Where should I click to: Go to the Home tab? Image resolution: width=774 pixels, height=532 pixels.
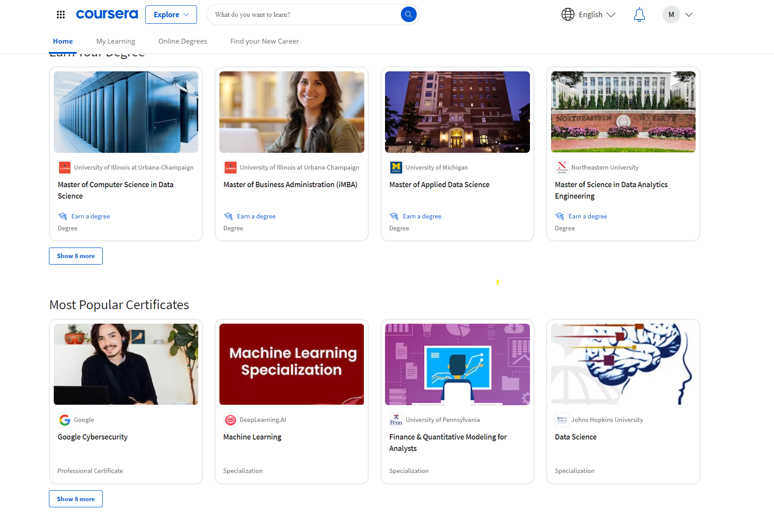pos(63,41)
